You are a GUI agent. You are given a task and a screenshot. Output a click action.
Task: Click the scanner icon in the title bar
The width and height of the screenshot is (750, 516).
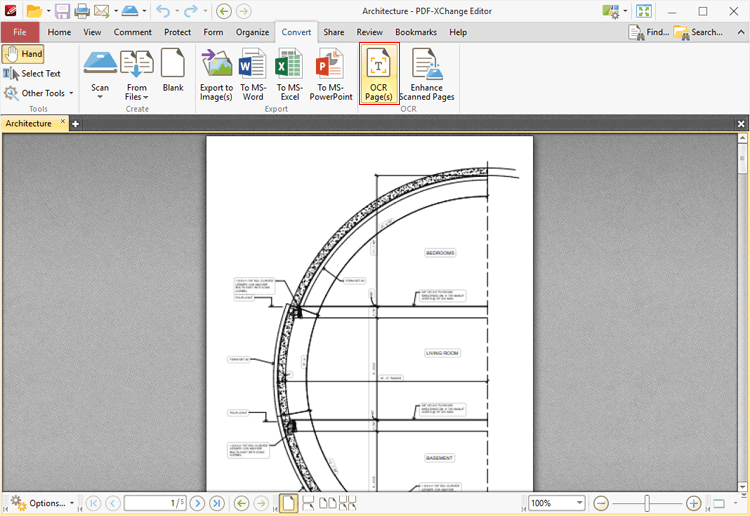(x=131, y=11)
